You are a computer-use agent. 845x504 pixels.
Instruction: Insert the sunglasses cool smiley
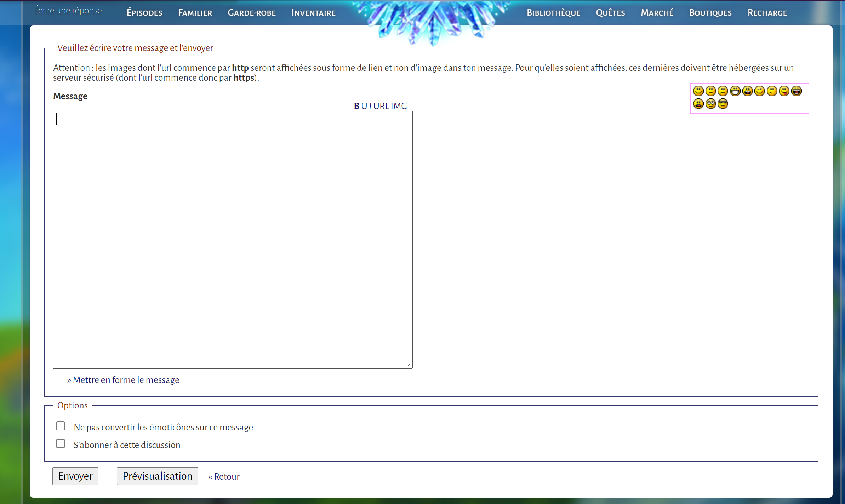723,104
